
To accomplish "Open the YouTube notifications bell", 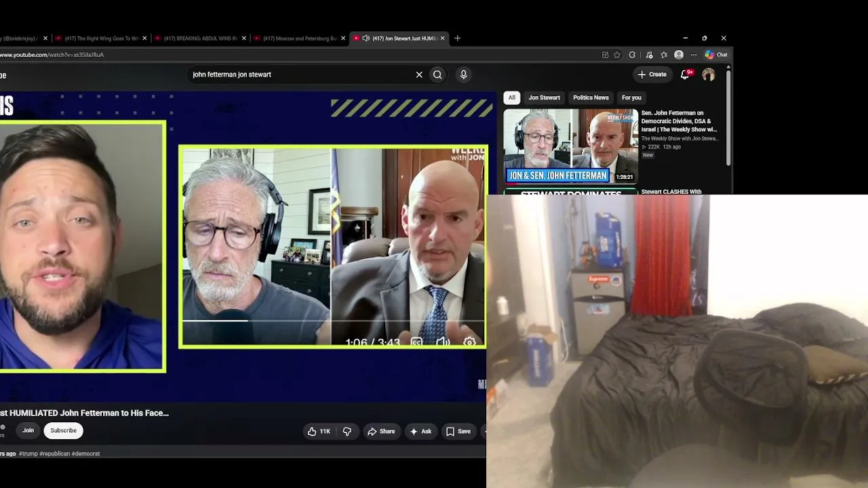I will [686, 75].
